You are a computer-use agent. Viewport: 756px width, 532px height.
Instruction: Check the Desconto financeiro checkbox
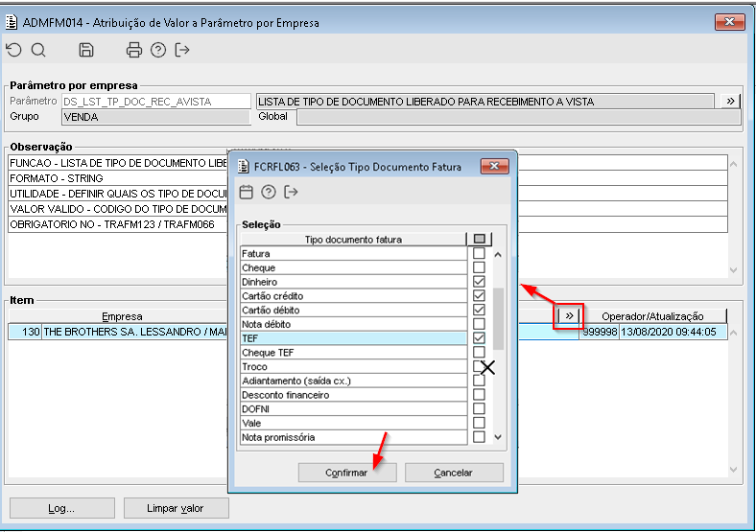click(479, 395)
